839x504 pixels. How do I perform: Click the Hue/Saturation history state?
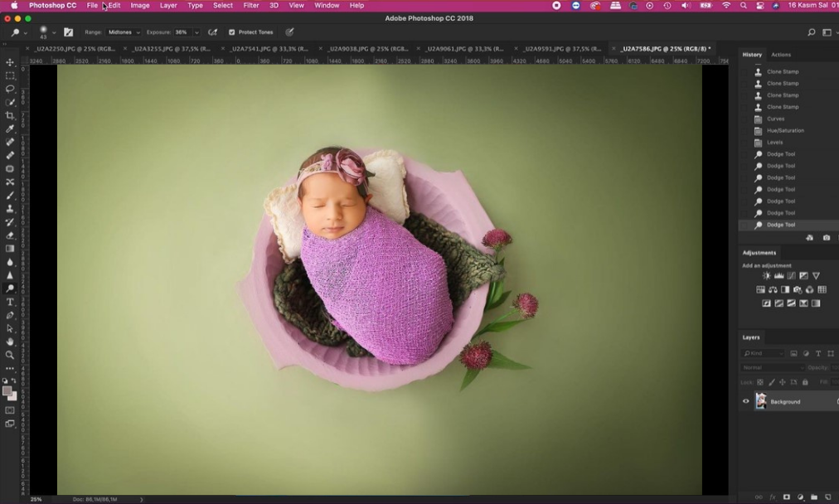785,130
